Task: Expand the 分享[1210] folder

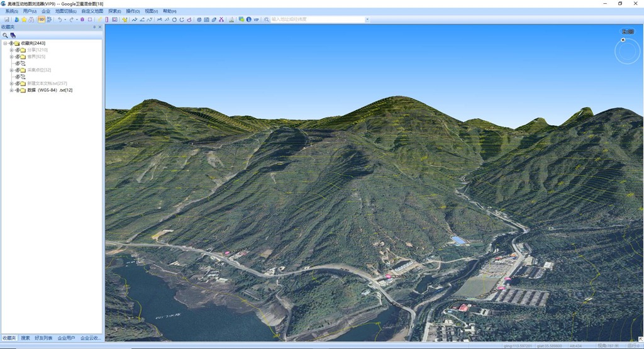Action: 11,50
